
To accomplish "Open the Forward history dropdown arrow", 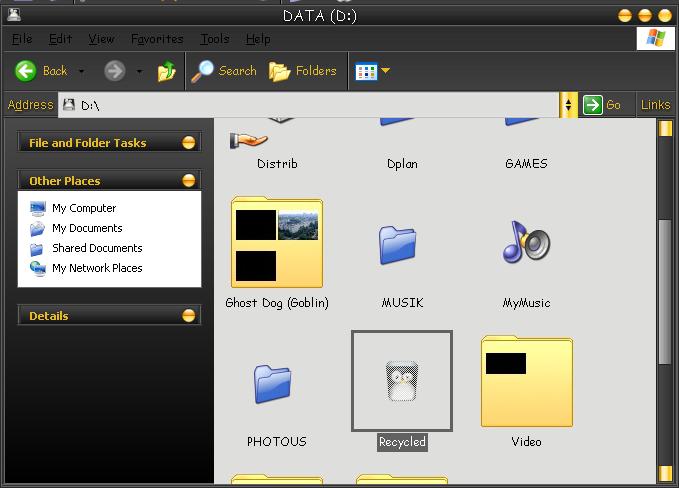I will click(139, 71).
